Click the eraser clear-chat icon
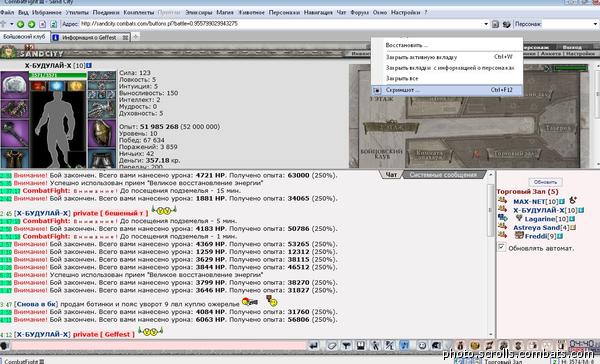Image resolution: width=600 pixels, height=364 pixels. tap(331, 346)
